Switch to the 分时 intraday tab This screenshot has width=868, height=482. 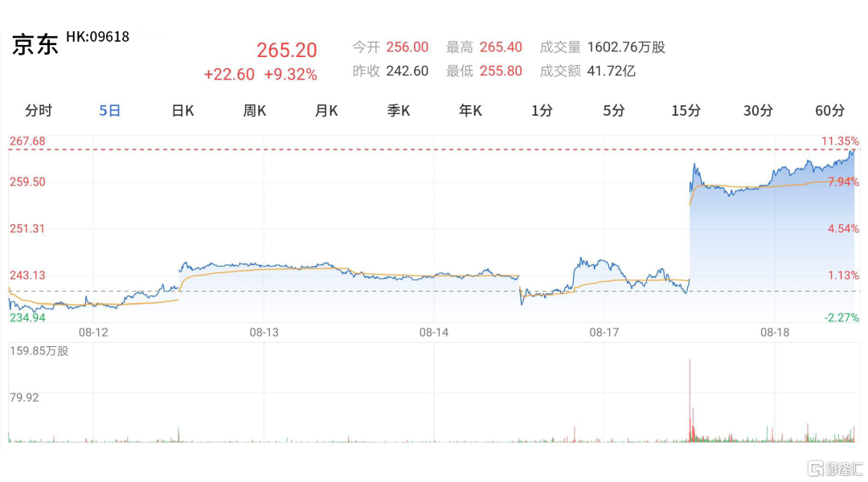39,111
